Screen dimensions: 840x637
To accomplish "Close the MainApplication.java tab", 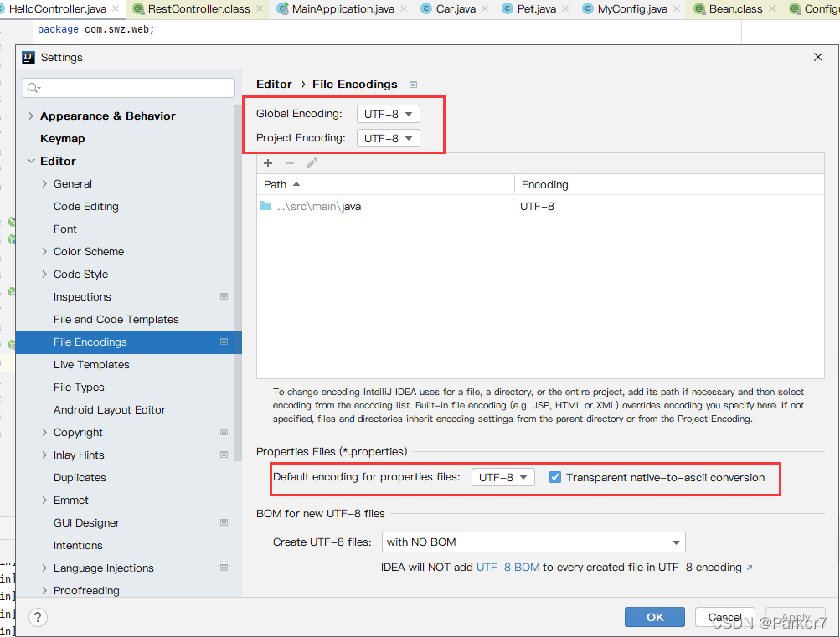I will click(404, 8).
